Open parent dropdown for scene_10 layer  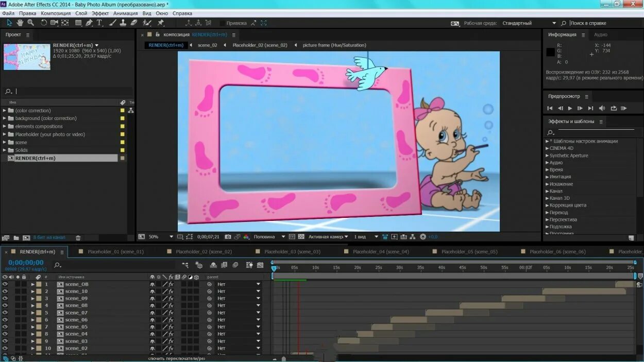coord(239,291)
